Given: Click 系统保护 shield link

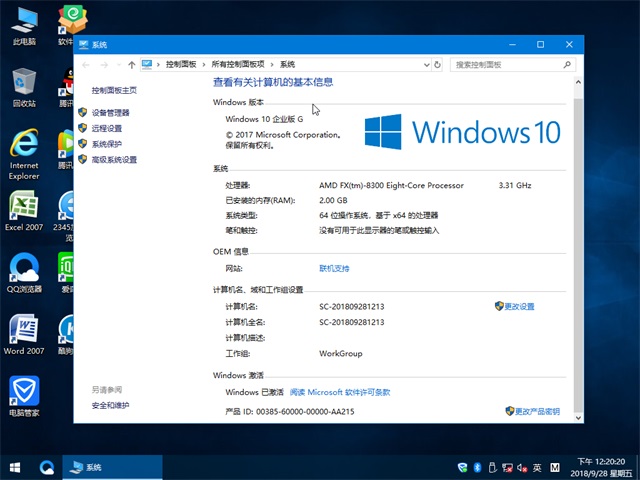Looking at the screenshot, I should (106, 144).
